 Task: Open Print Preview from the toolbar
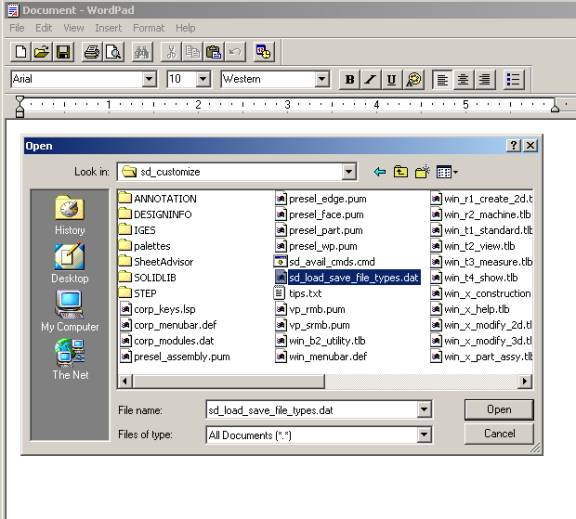pyautogui.click(x=113, y=52)
